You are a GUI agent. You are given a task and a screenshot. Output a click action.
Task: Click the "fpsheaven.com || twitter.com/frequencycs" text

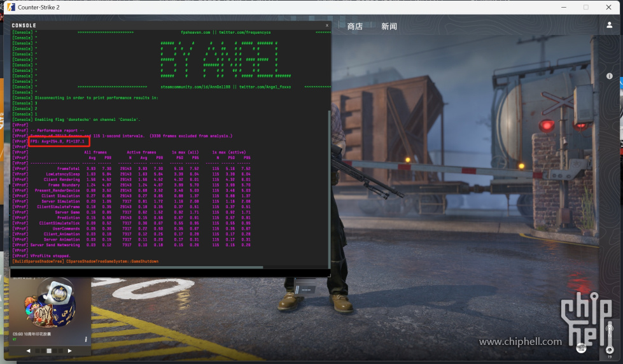226,32
